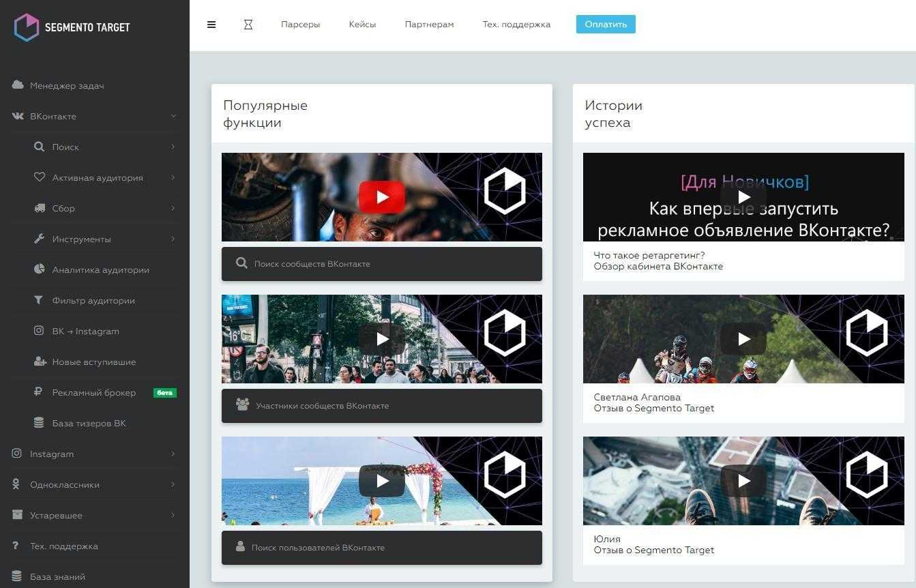Viewport: 916px width, 588px height.
Task: Open База тизеров ВК sidebar item
Action: tap(89, 424)
